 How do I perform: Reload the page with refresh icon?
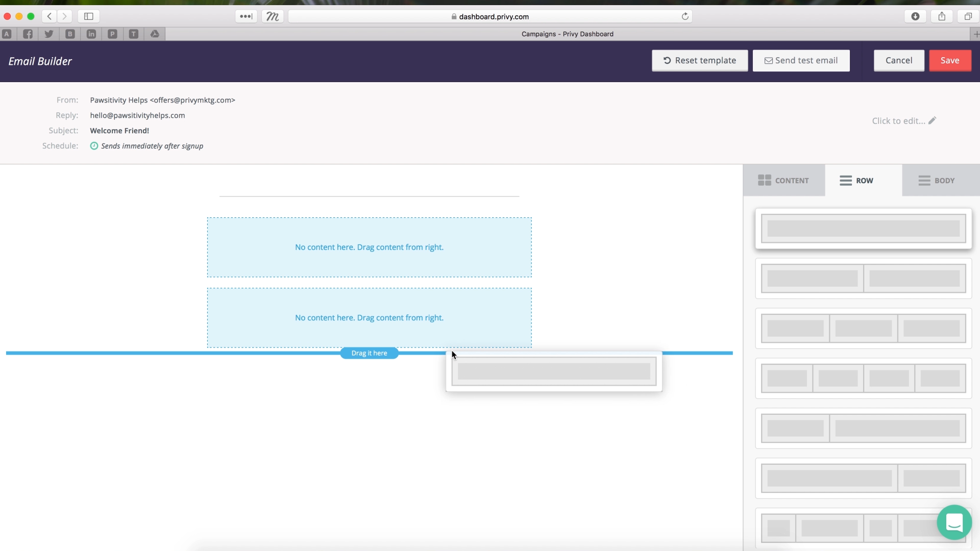685,16
